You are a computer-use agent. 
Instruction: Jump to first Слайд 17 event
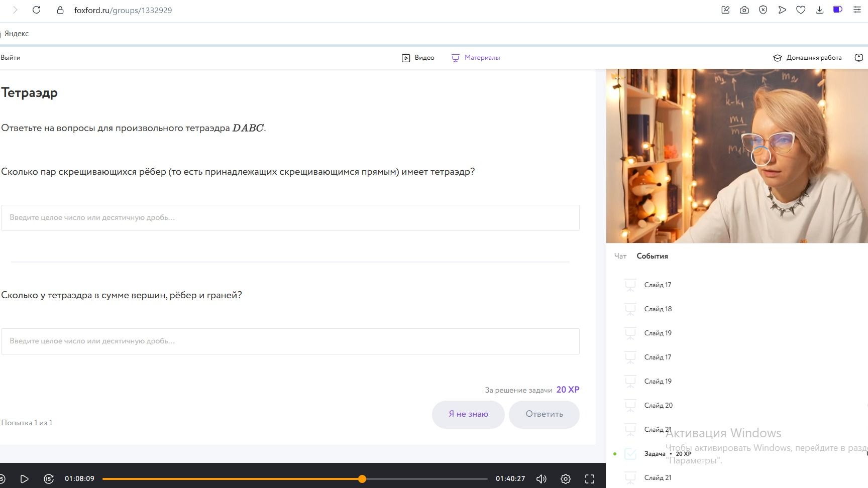point(658,285)
